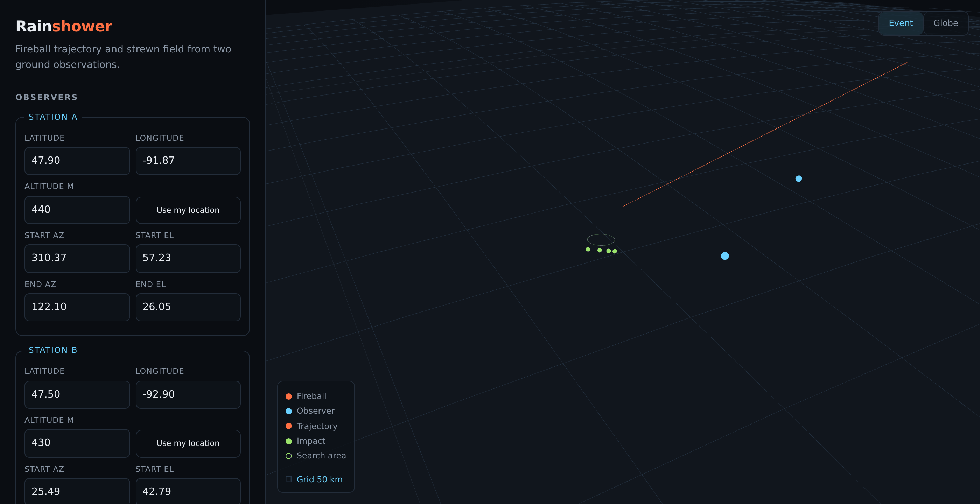Edit Station B altitude field 430
Viewport: 980px width, 504px height.
click(x=77, y=443)
